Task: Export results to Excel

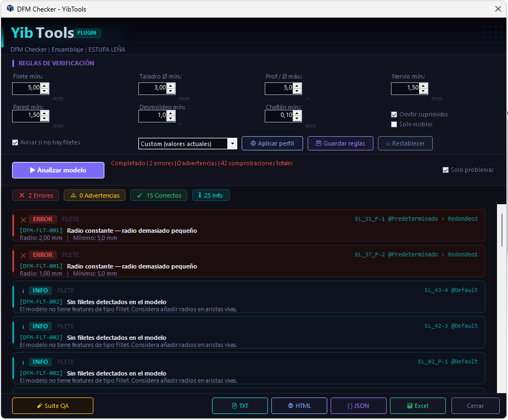Action: tap(418, 406)
